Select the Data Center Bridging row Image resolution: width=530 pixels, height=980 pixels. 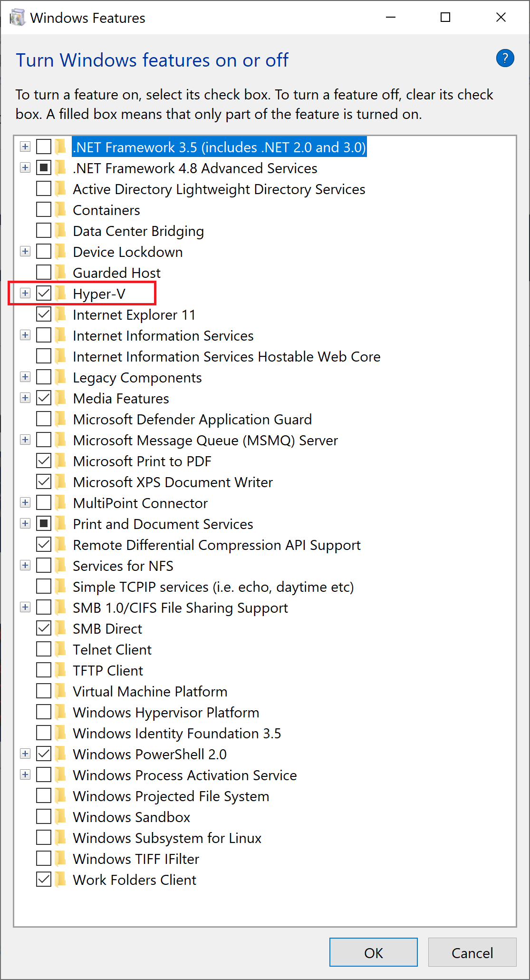(x=138, y=231)
